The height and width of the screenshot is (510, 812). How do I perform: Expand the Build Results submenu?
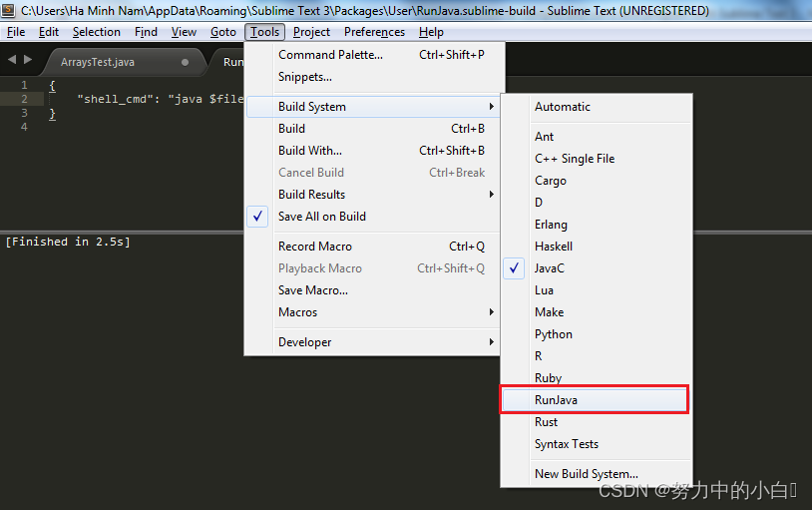[x=373, y=195]
